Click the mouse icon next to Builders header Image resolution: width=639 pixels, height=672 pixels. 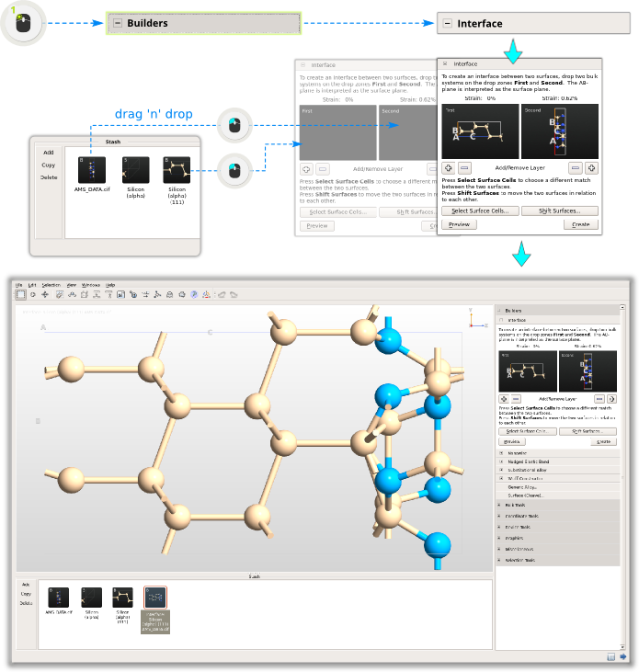click(x=23, y=23)
